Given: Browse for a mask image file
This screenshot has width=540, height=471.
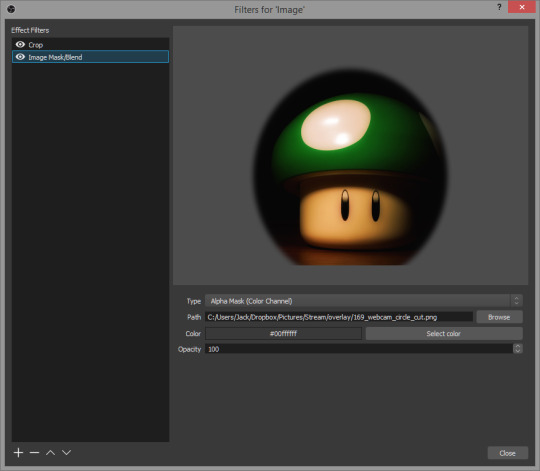Looking at the screenshot, I should coord(499,317).
